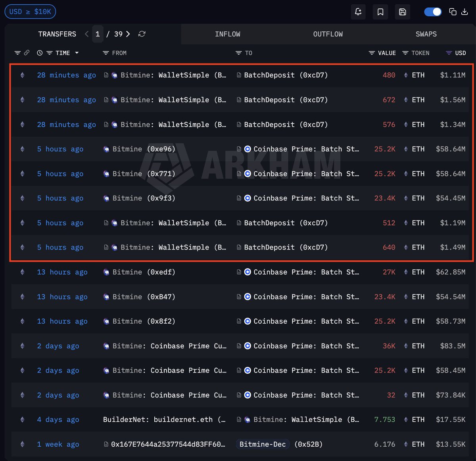Open Bitmine WalletSimple sender of 480 ETH

pos(173,75)
